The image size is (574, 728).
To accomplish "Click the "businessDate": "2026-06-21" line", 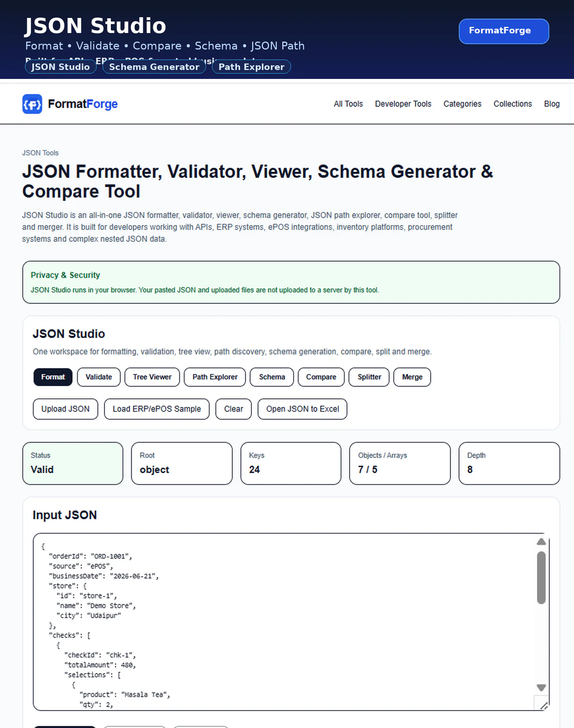I will pyautogui.click(x=104, y=576).
